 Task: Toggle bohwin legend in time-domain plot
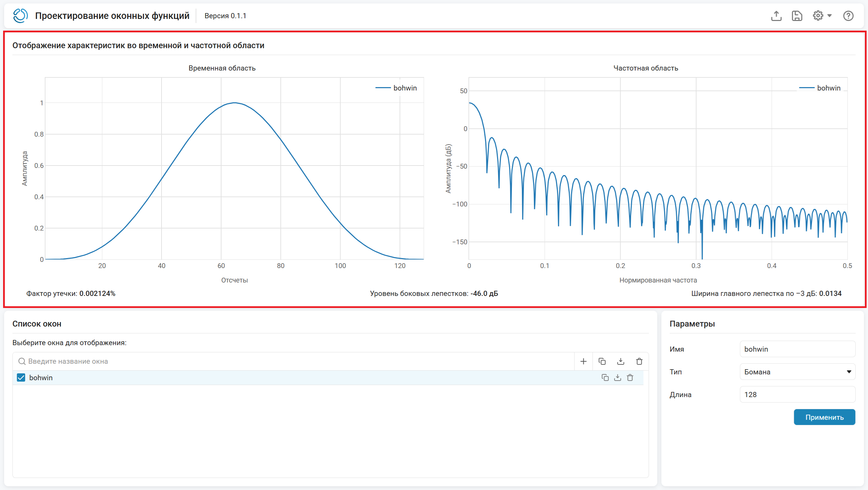396,88
